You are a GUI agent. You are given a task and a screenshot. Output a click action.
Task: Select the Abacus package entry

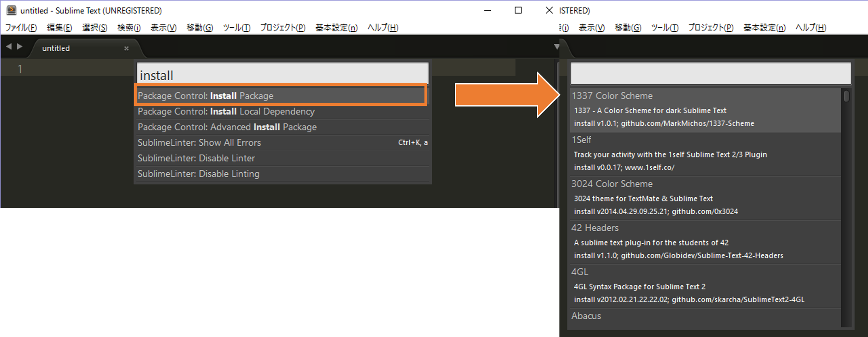click(x=705, y=318)
